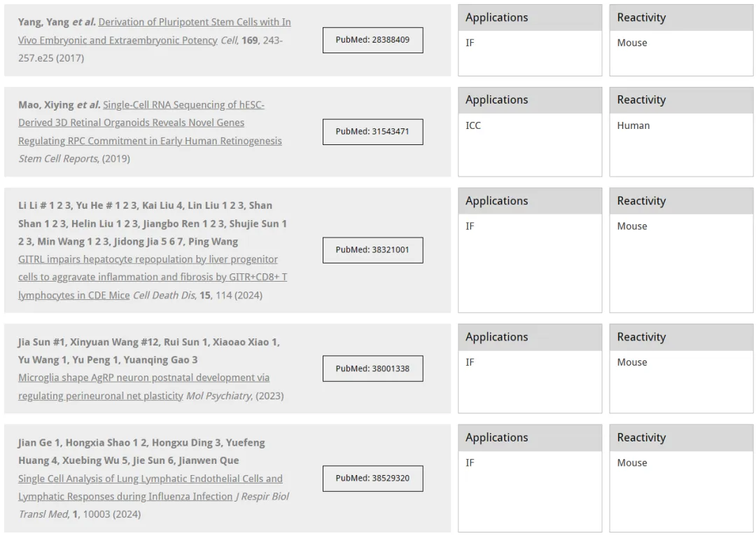Click Mouse reactivity value beside Jian Ge citation
The height and width of the screenshot is (536, 756).
click(632, 463)
